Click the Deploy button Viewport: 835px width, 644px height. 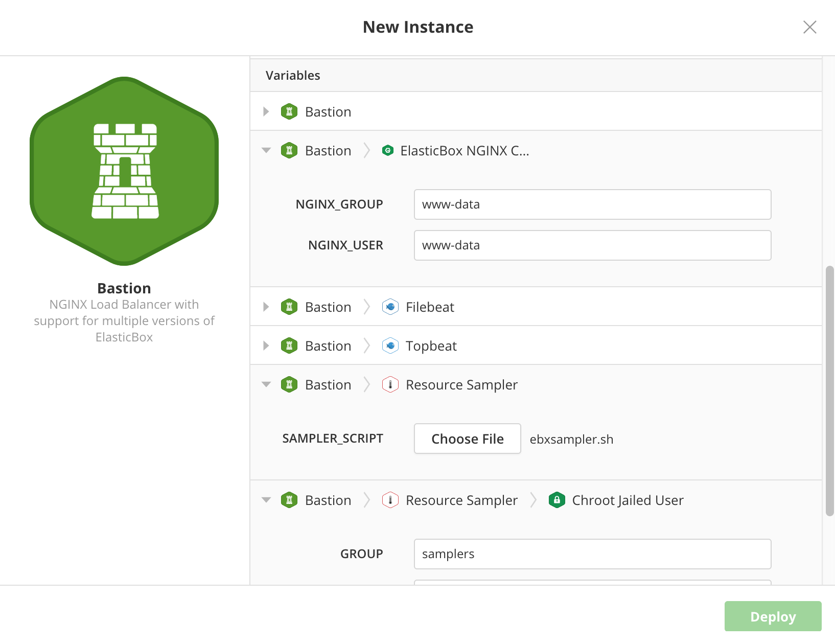coord(773,616)
